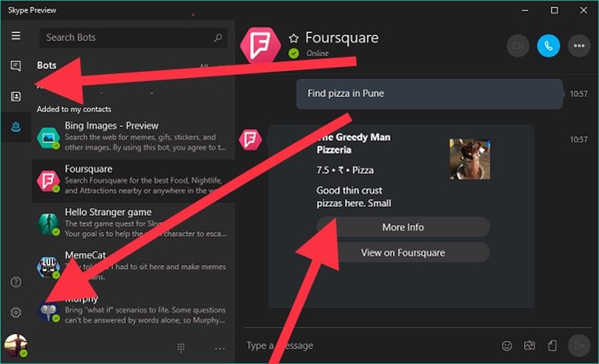Click the Hello Stranger game avatar icon
This screenshot has height=364, width=599.
(x=49, y=225)
